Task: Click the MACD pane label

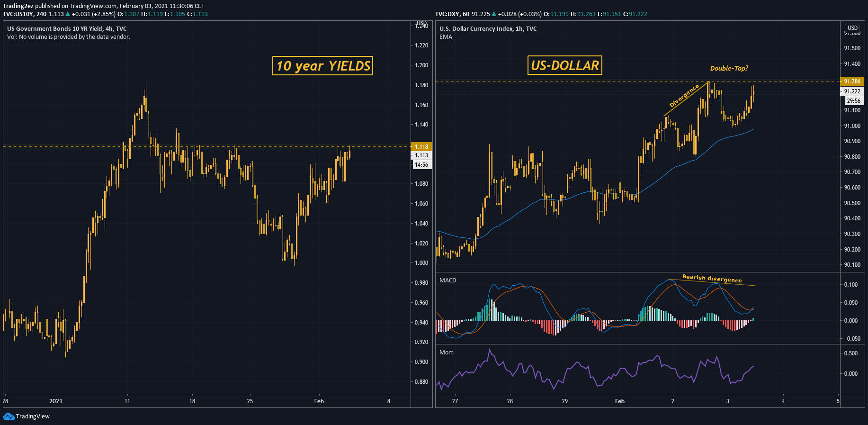Action: (x=447, y=280)
